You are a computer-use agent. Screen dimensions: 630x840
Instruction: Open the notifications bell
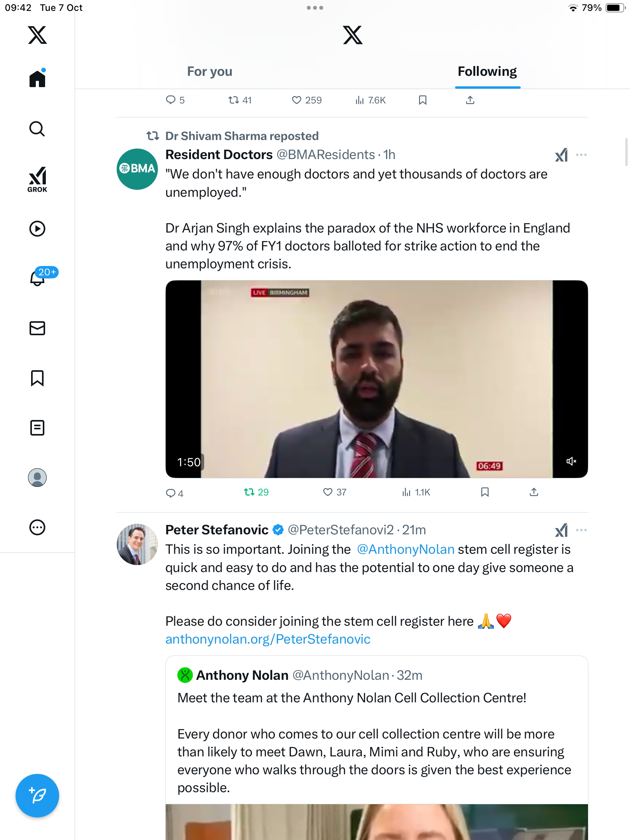[37, 278]
